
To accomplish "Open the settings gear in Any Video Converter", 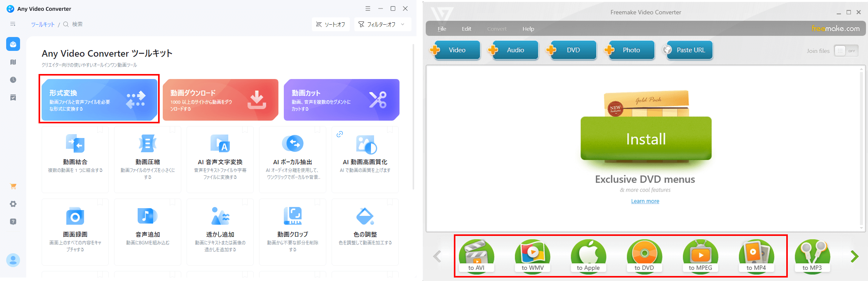I will point(13,204).
